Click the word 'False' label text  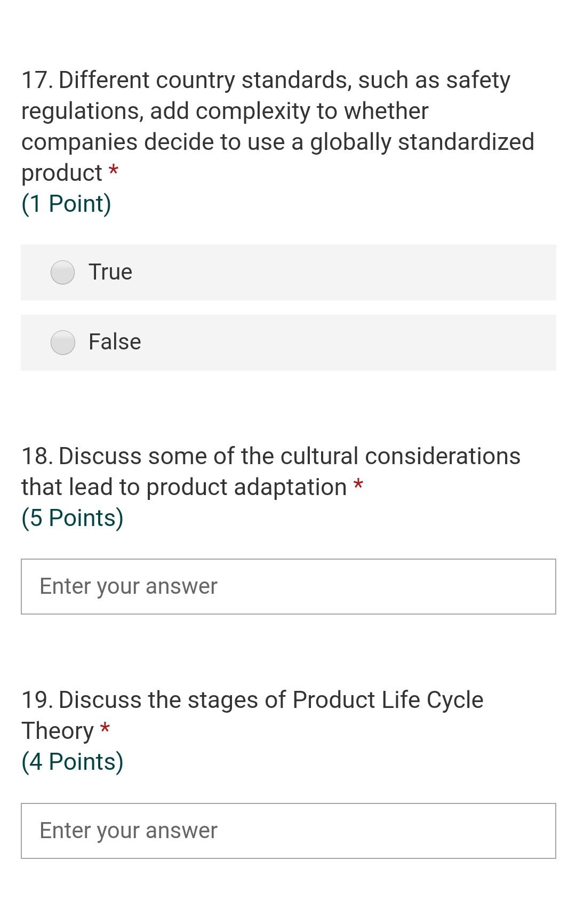coord(114,341)
